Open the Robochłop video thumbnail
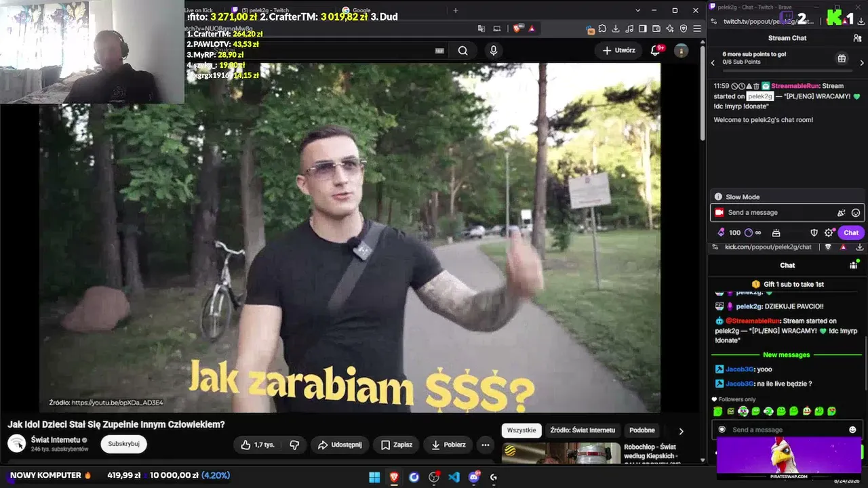Image resolution: width=868 pixels, height=488 pixels. click(561, 453)
